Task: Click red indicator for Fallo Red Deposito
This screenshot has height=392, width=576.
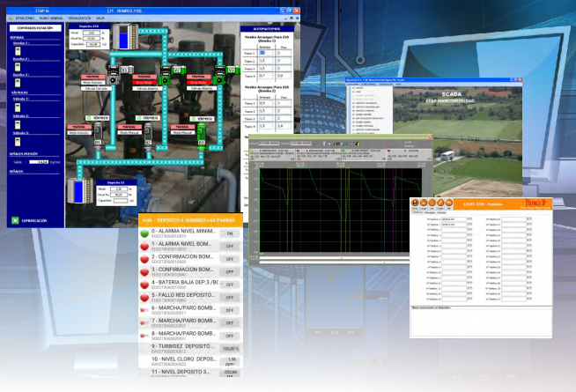Action: 144,297
